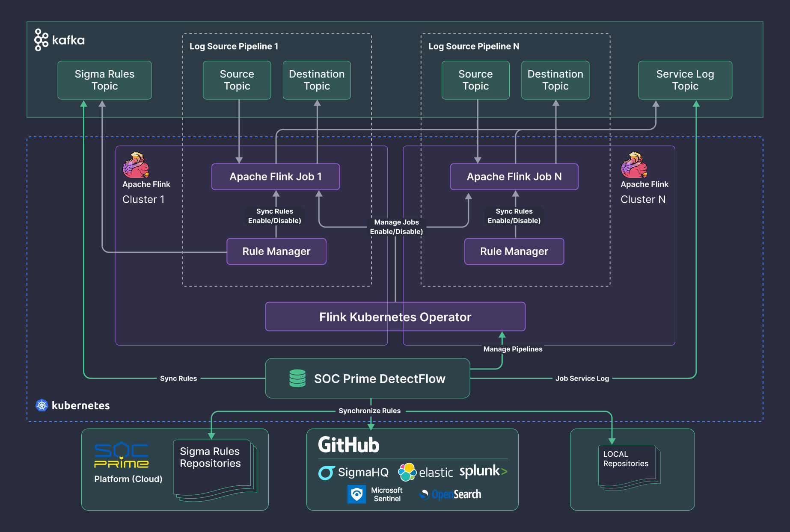Screen dimensions: 790x532
Task: Click "Sync Rules Enable/Disable)" label below Flink Job 1
Action: 275,216
